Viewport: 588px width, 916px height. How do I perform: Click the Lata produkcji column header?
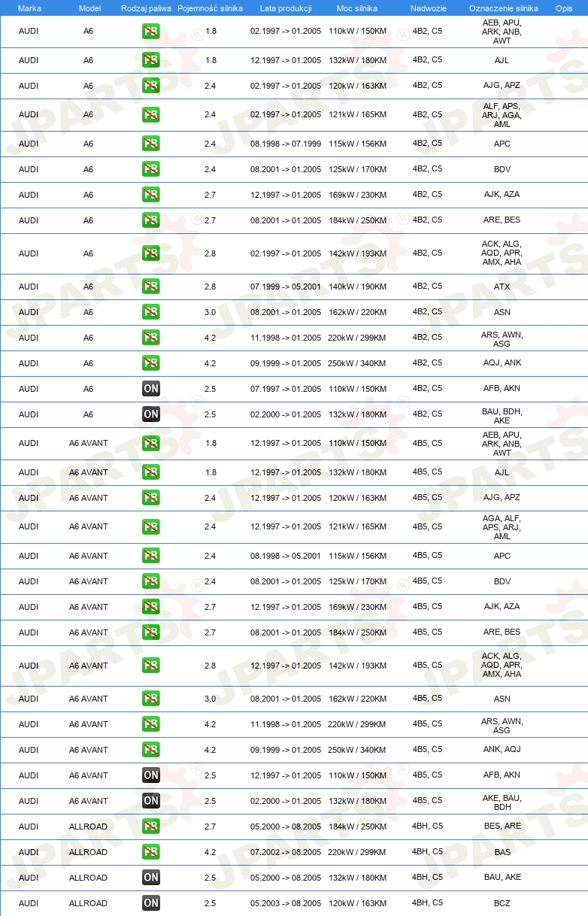[286, 8]
